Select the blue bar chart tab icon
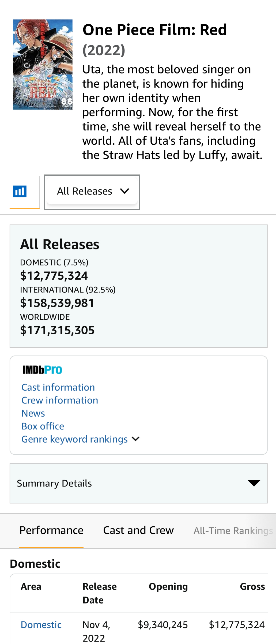The height and width of the screenshot is (644, 276). point(20,191)
